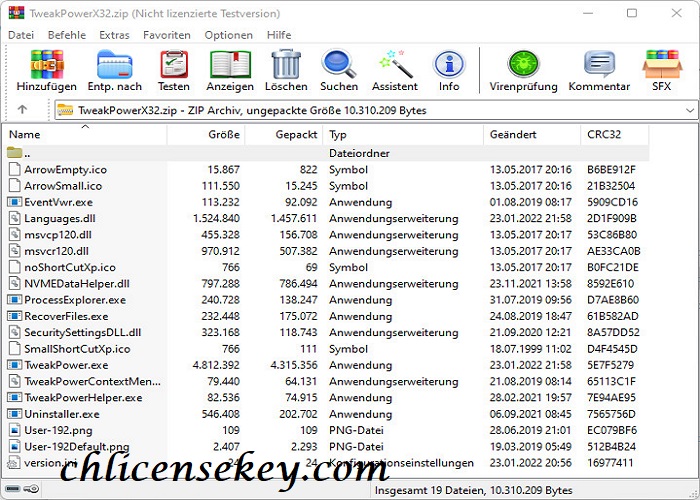Select file TweakPowerHelper.exe
This screenshot has width=700, height=500.
click(x=83, y=397)
